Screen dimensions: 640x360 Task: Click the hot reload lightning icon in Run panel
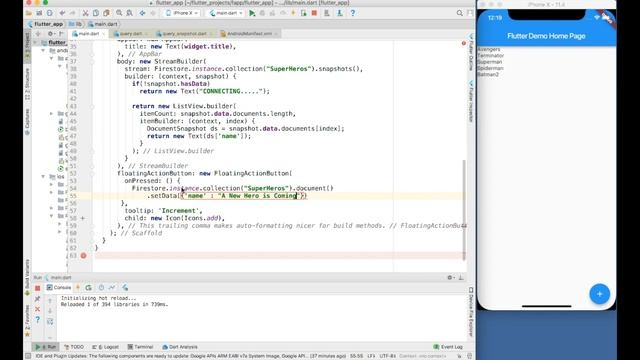pyautogui.click(x=78, y=287)
